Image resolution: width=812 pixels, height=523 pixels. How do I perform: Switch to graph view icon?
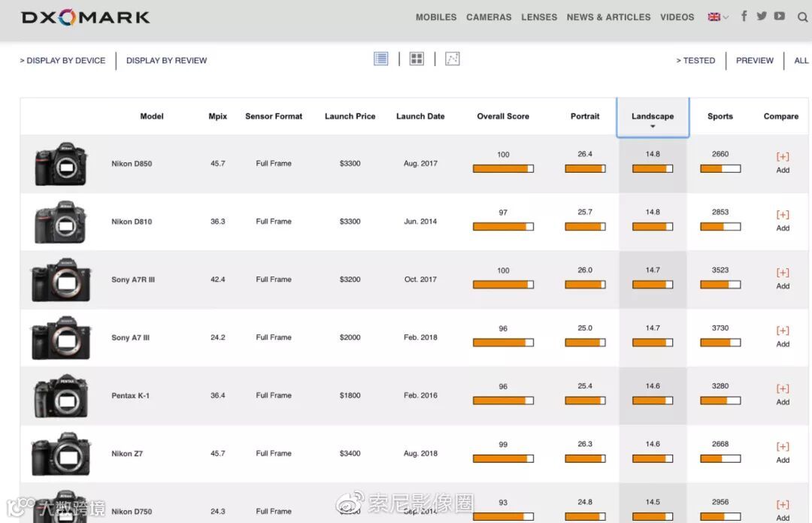452,59
